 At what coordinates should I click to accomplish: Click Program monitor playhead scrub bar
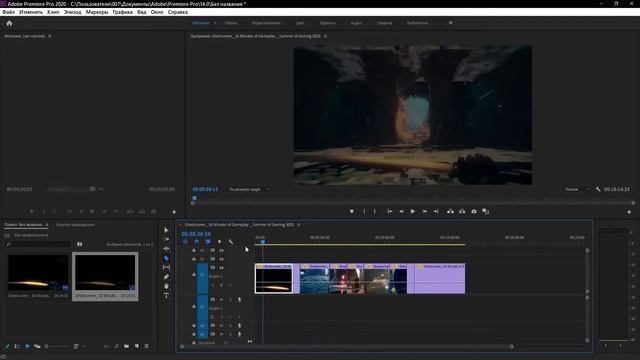413,202
